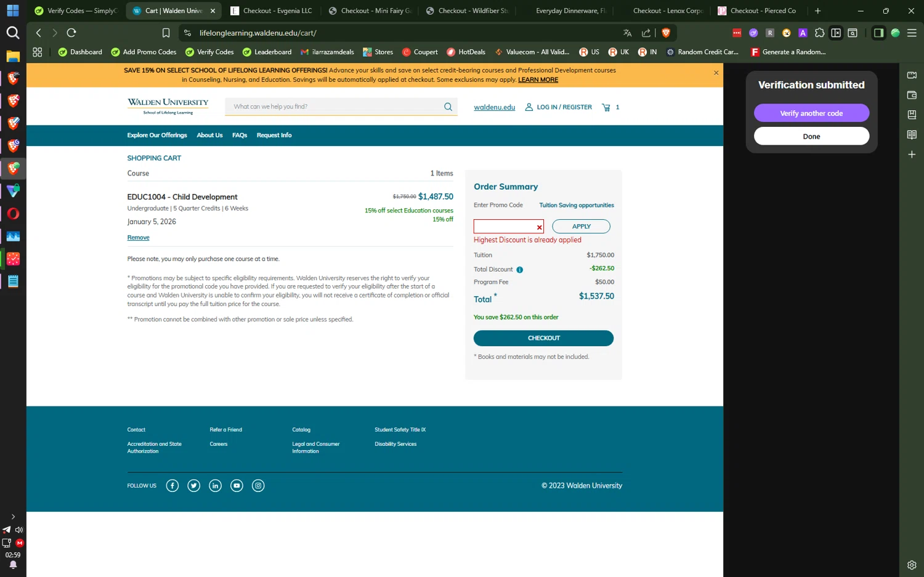
Task: Click the Done button
Action: [811, 136]
